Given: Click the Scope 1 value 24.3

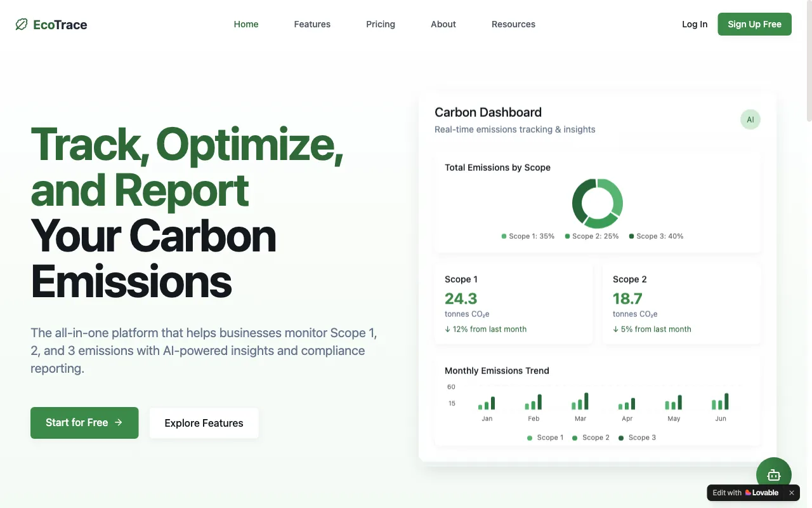Looking at the screenshot, I should tap(461, 298).
